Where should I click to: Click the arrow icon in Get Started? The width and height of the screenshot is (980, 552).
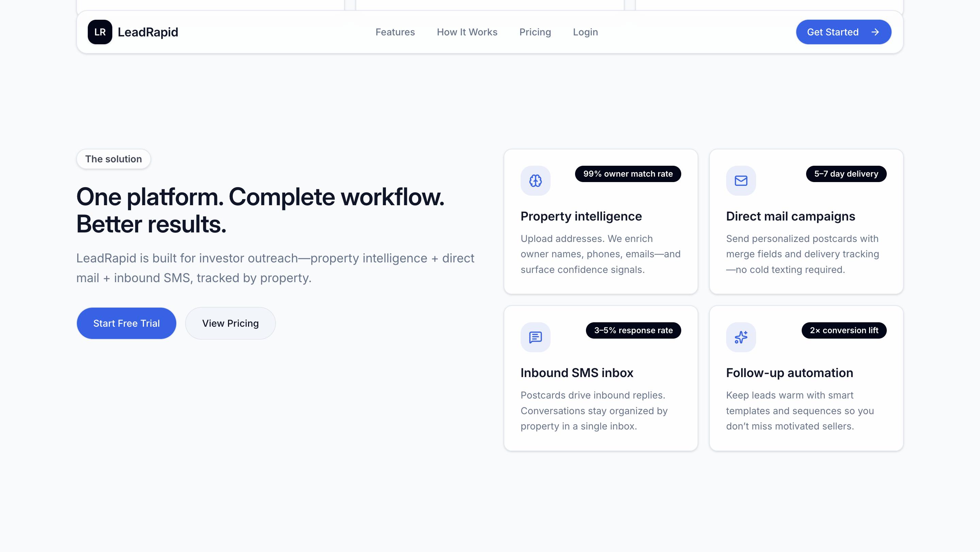(x=875, y=32)
